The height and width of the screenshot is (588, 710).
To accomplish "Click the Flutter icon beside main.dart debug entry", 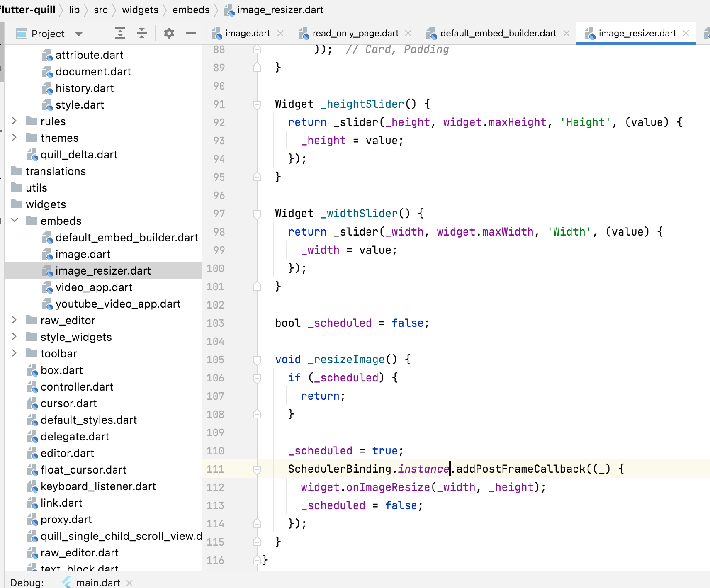I will pyautogui.click(x=66, y=582).
